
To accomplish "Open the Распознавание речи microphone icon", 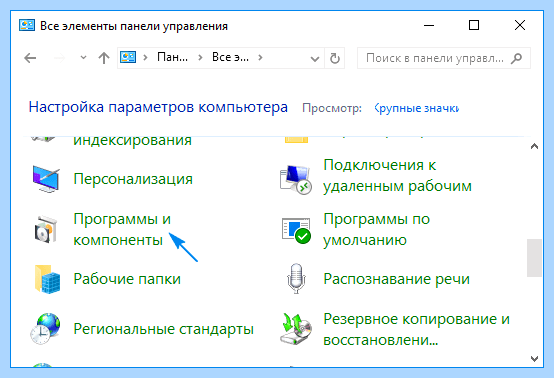I will click(296, 278).
